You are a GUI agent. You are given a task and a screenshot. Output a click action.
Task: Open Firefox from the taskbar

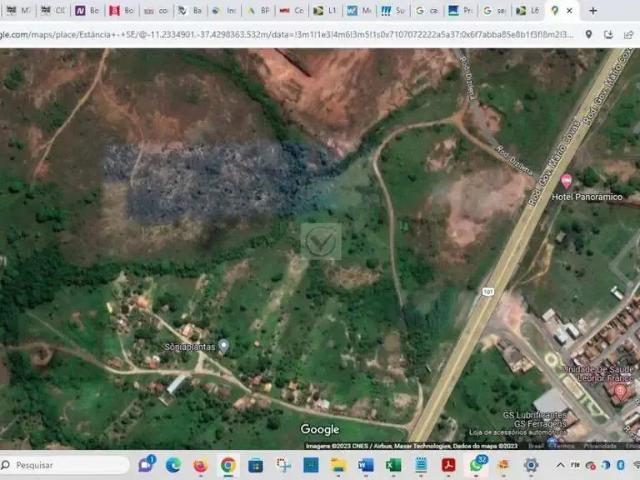200,465
